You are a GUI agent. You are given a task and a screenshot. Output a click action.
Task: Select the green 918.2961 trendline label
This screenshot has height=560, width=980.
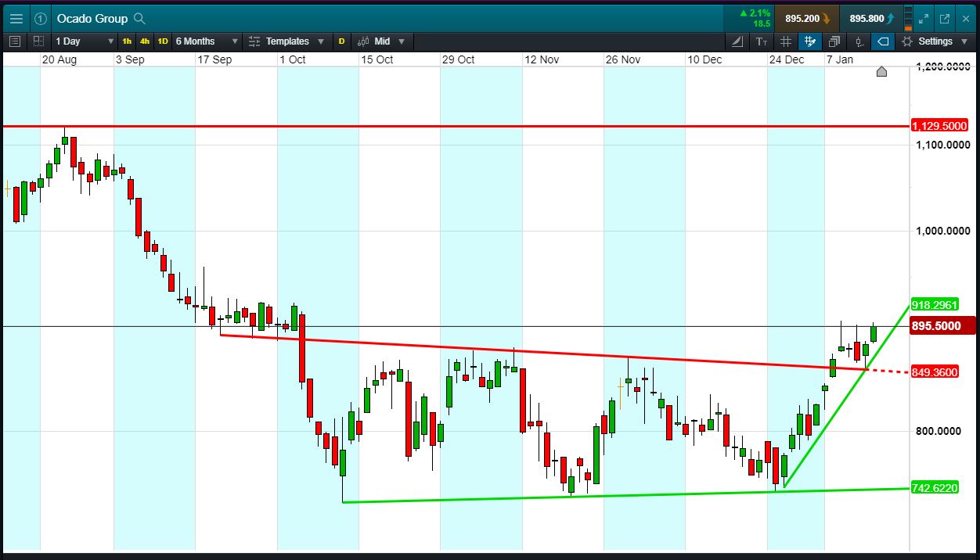click(935, 304)
